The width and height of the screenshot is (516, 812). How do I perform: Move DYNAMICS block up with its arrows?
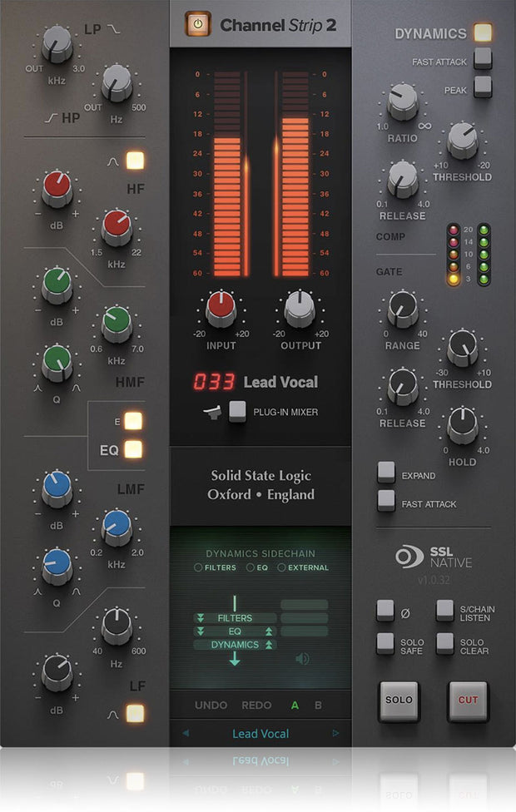[269, 645]
